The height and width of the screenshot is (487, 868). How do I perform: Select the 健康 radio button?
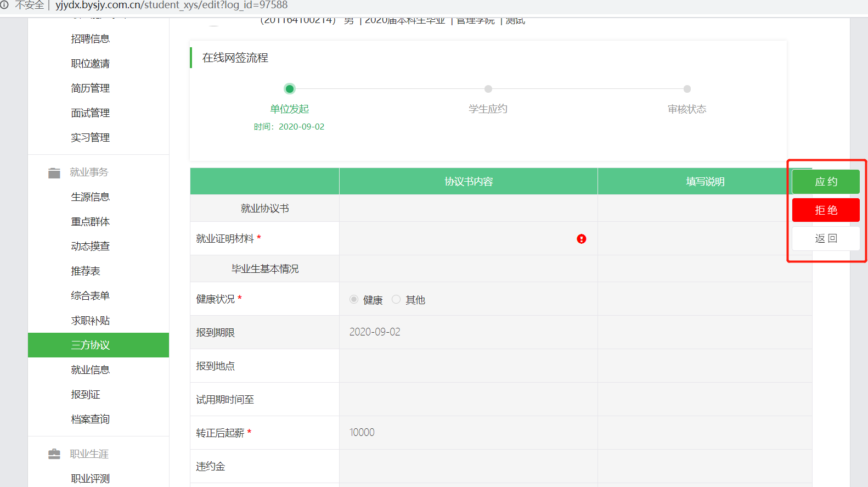point(354,300)
